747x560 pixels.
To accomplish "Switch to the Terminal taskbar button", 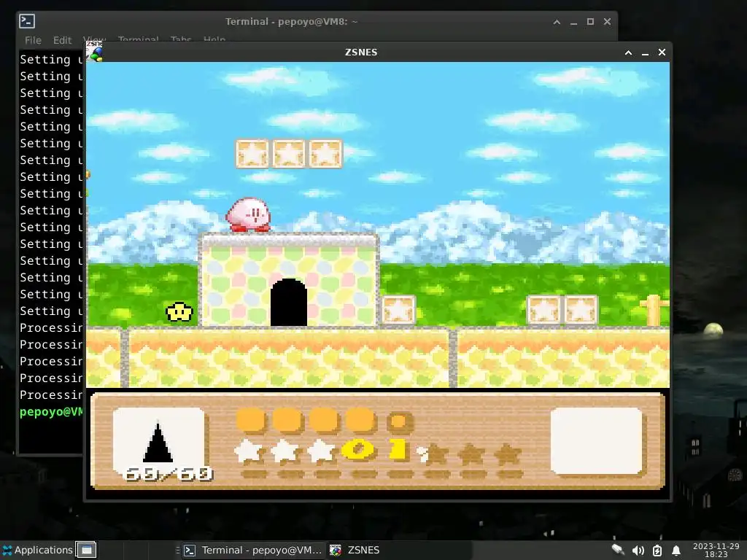I will click(253, 550).
